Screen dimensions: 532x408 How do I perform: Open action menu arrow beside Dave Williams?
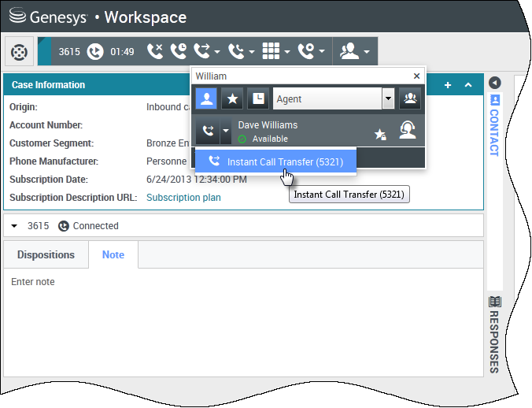tap(226, 131)
